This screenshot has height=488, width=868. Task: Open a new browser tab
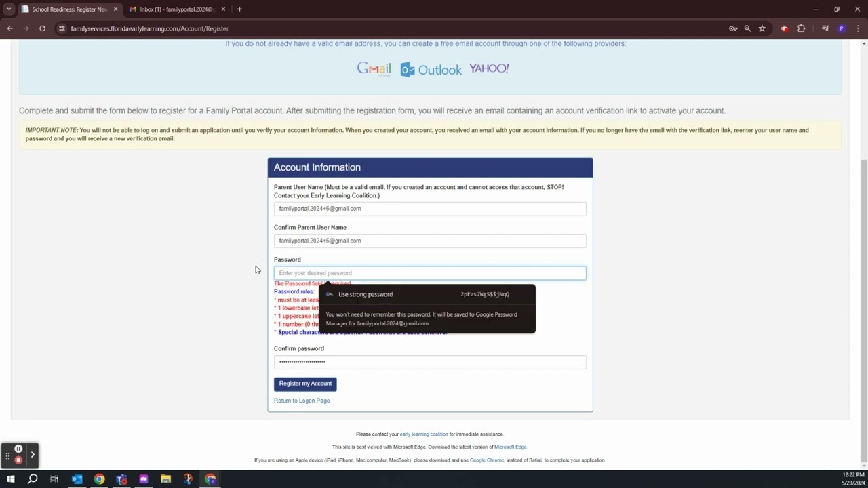coord(239,9)
